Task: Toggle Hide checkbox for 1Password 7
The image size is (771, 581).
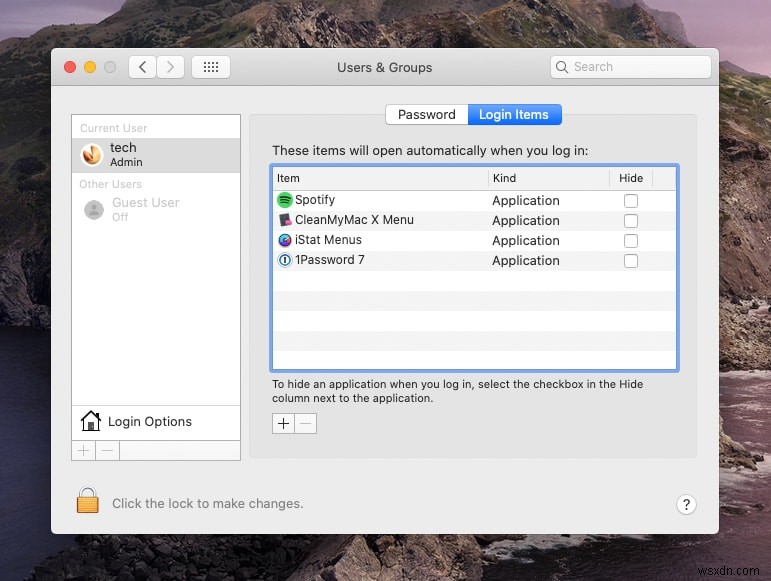Action: [631, 261]
